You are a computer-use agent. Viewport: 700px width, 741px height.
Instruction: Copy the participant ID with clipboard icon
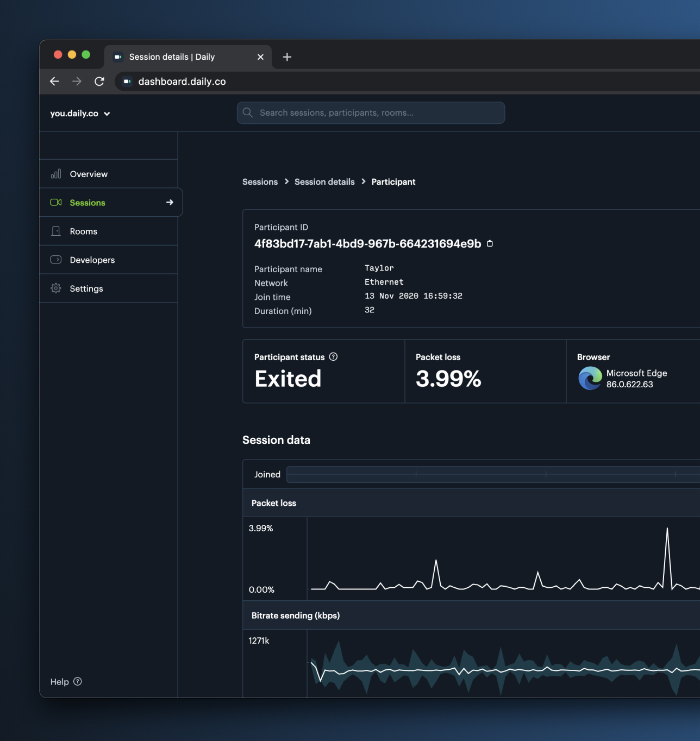[490, 243]
